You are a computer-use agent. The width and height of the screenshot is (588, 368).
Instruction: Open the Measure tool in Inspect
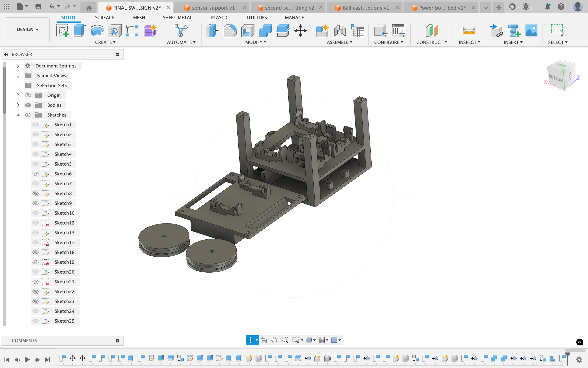pyautogui.click(x=469, y=30)
